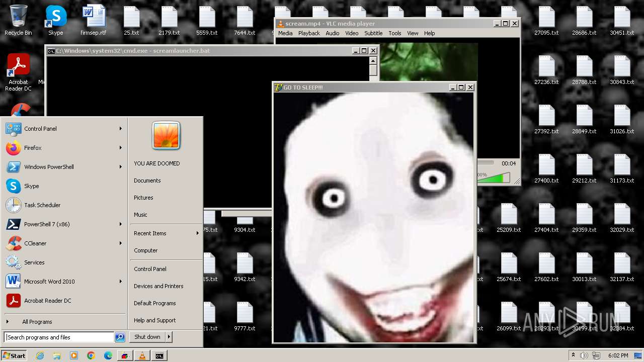Viewport: 644px width, 362px height.
Task: Click the volume speaker tray icon
Action: click(x=584, y=355)
